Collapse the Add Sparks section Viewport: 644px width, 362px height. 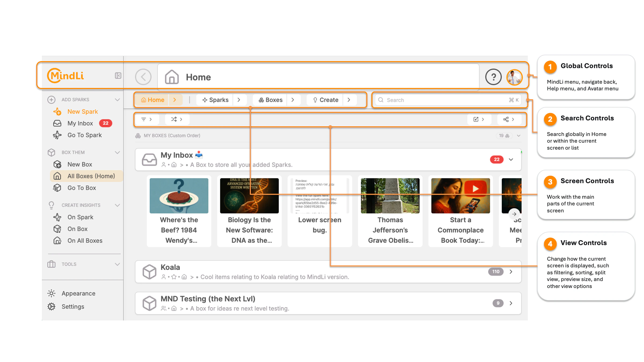tap(117, 100)
